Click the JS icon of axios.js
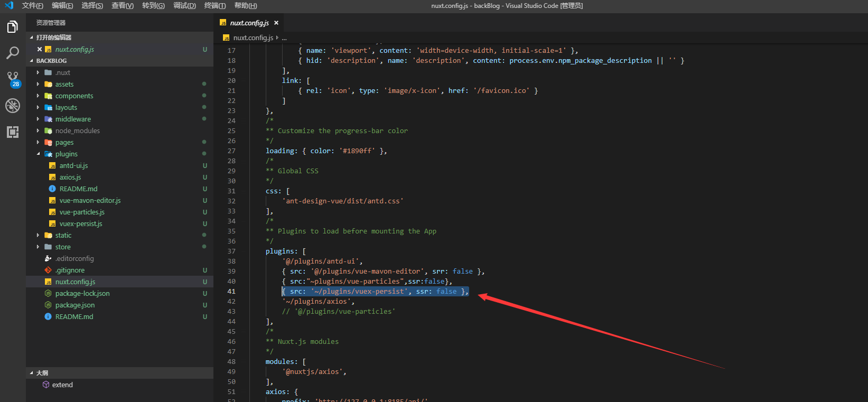 click(x=52, y=177)
